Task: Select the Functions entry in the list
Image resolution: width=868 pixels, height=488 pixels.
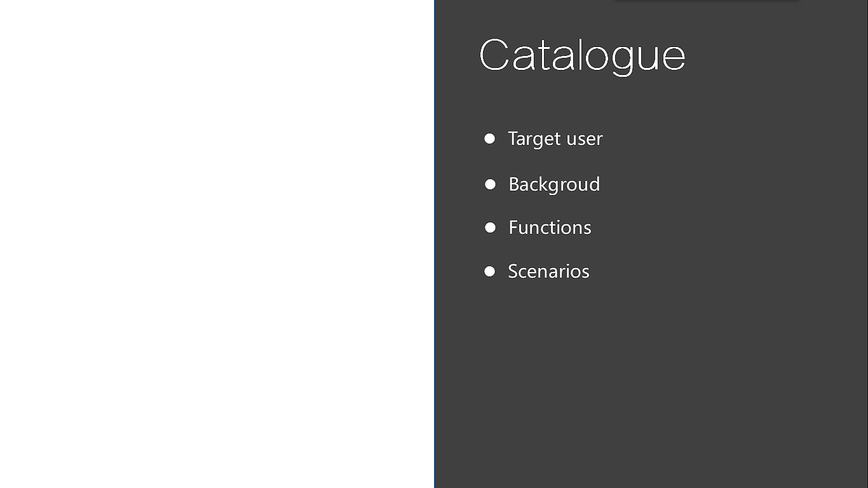Action: 550,227
